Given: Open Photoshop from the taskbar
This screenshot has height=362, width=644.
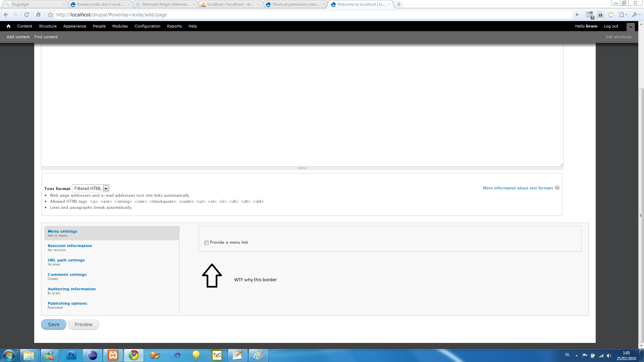Looking at the screenshot, I should coord(71,355).
